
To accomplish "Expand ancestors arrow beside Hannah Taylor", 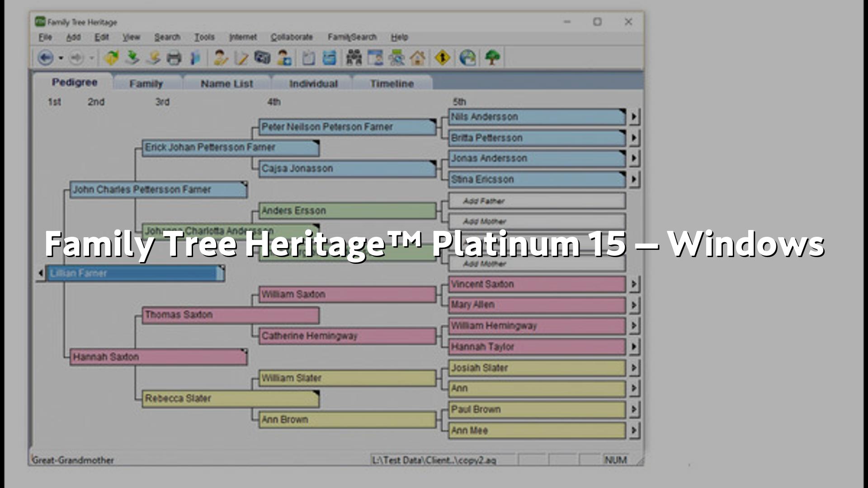I will coord(634,347).
